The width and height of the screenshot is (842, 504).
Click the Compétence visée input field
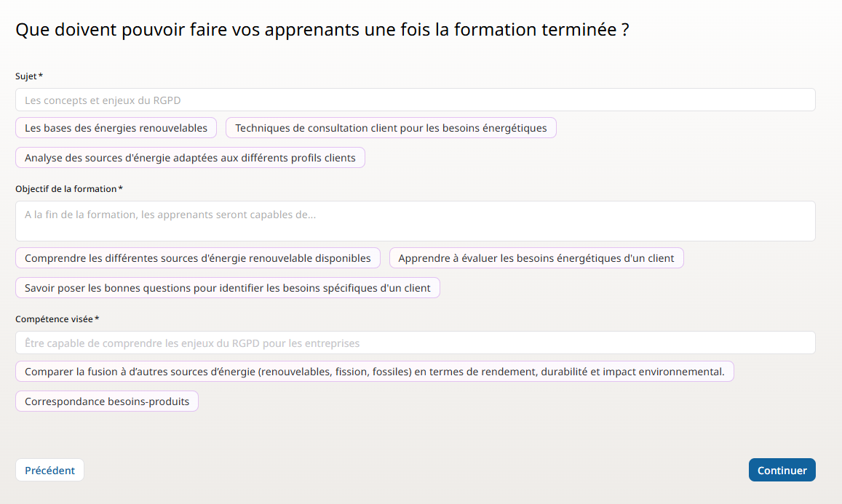tap(415, 343)
